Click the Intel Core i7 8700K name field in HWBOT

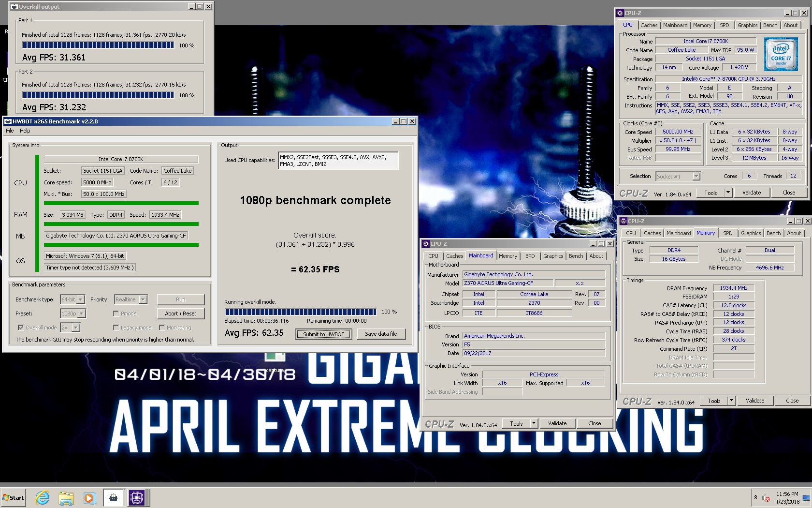pos(121,159)
